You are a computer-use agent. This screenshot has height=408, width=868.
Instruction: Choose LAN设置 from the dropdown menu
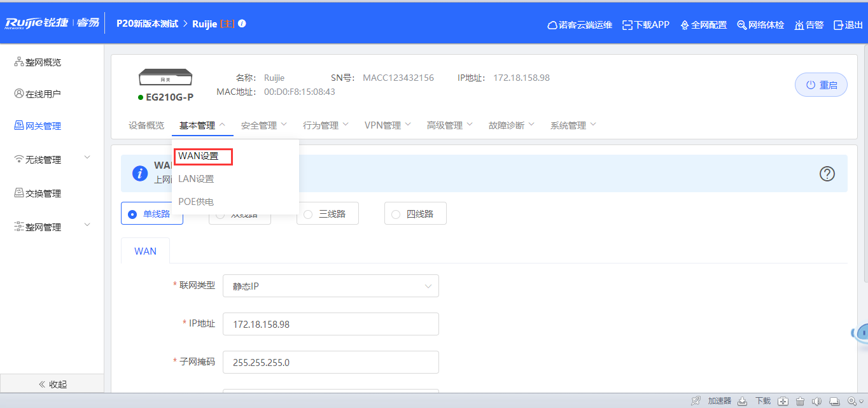tap(196, 179)
